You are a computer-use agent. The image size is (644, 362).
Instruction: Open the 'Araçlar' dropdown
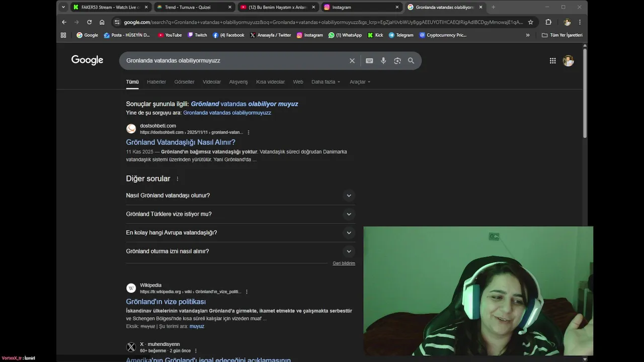tap(360, 82)
